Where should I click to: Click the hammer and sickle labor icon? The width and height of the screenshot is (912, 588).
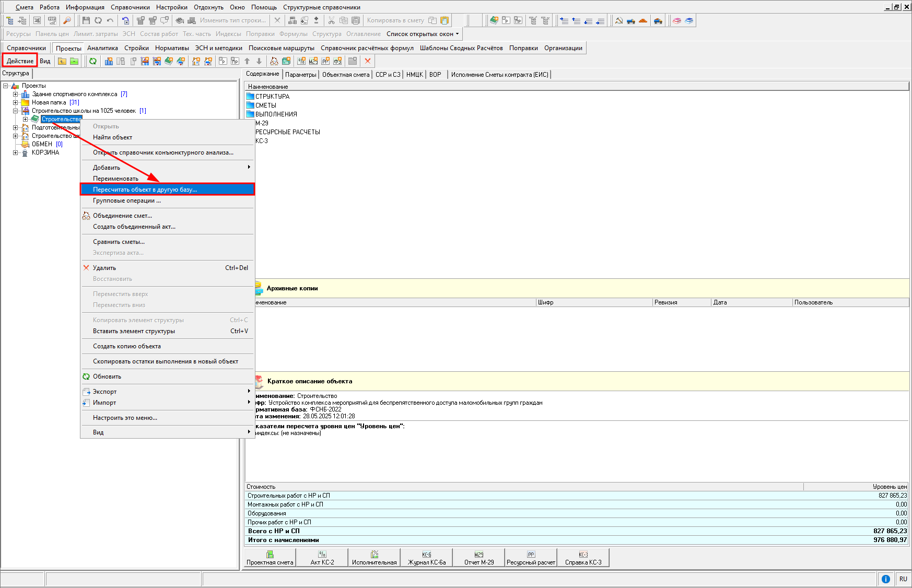pos(619,20)
